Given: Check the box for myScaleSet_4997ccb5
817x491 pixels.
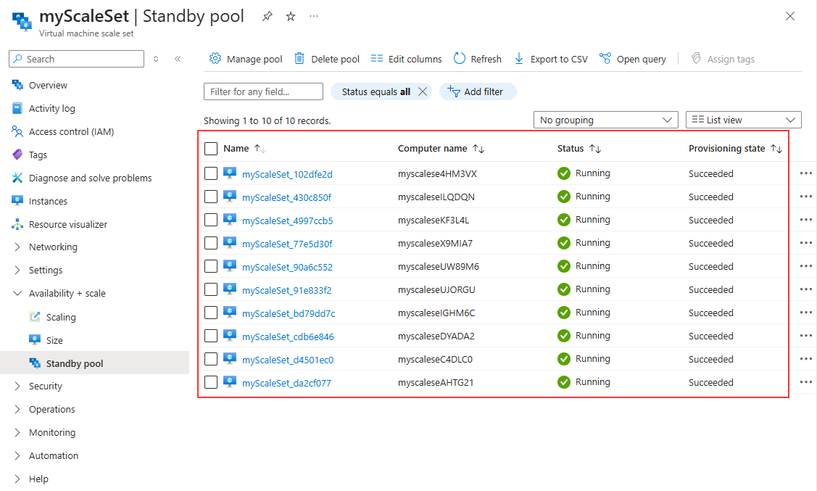Looking at the screenshot, I should (x=211, y=219).
